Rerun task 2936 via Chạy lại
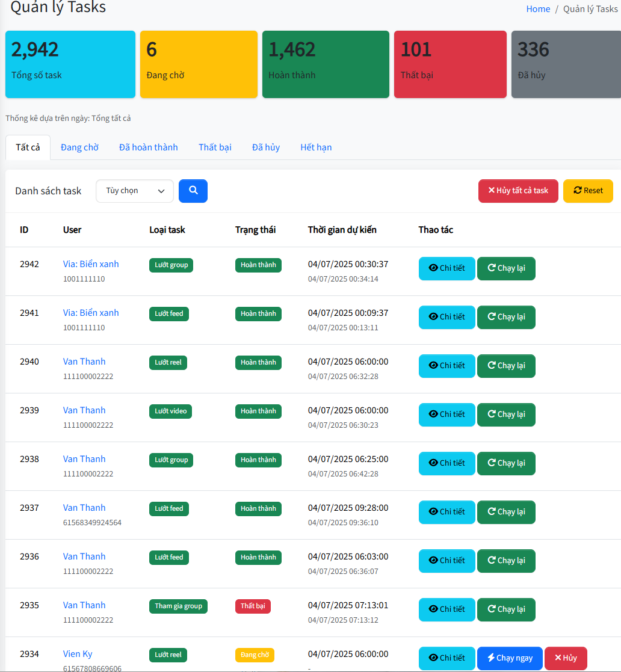The width and height of the screenshot is (621, 672). click(506, 561)
